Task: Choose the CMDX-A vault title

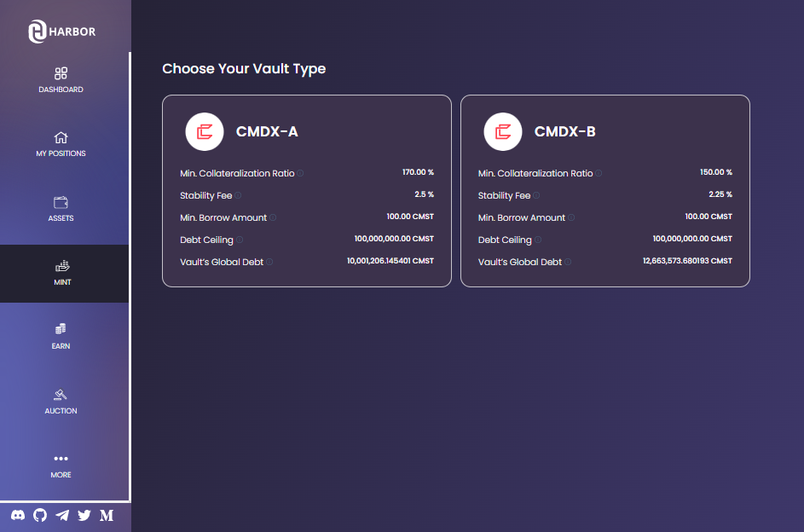Action: (267, 131)
